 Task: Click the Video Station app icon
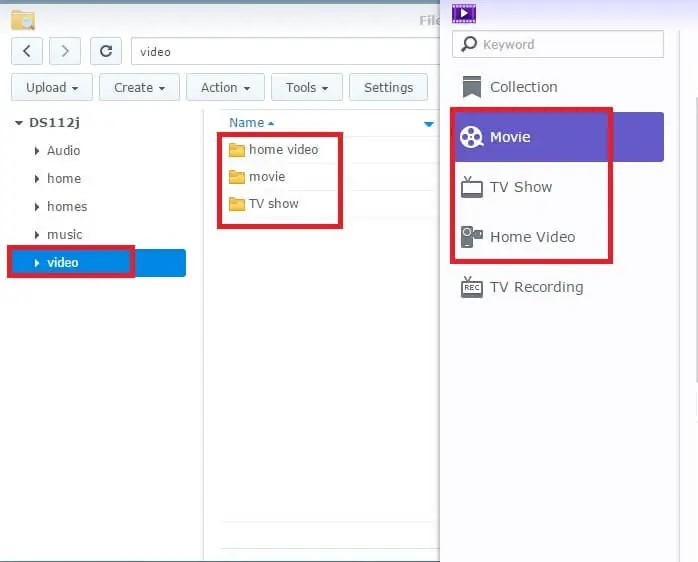tap(464, 14)
